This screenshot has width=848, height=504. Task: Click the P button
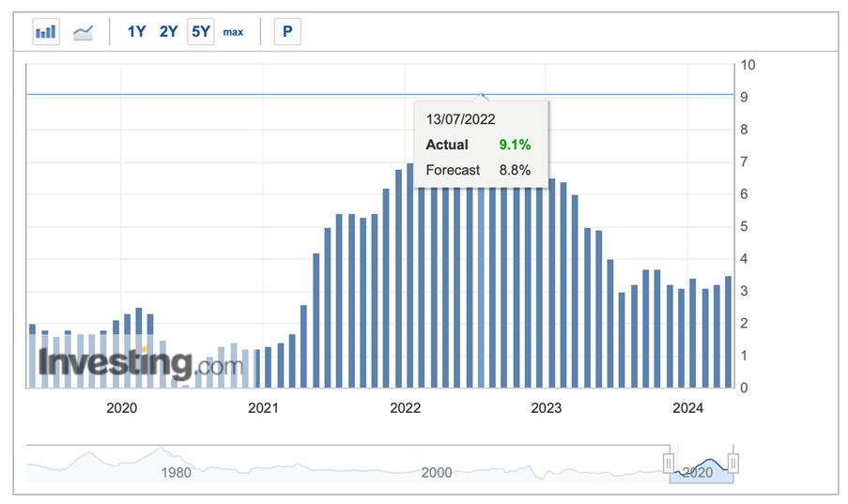[287, 32]
